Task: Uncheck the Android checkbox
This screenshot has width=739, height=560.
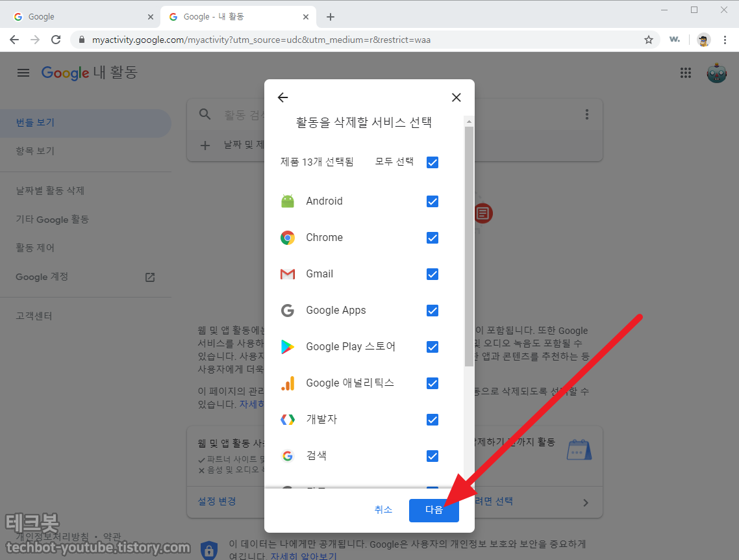Action: coord(432,202)
